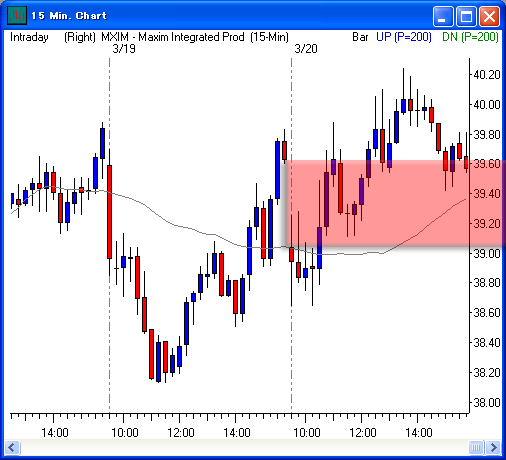Screen dimensions: 506x460
Task: Click the 40.20 price axis label
Action: tap(487, 75)
